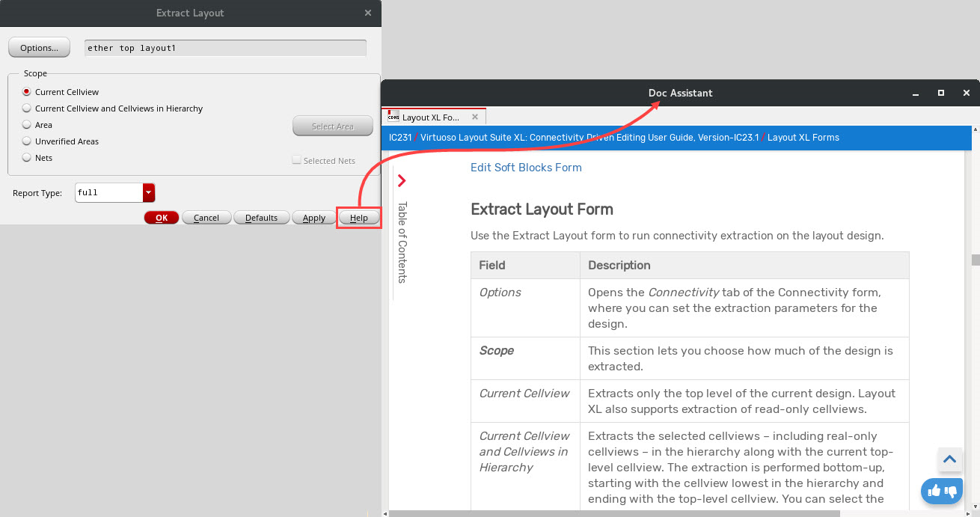
Task: Click the 'Current Cellview' table field cell
Action: pyautogui.click(x=525, y=401)
